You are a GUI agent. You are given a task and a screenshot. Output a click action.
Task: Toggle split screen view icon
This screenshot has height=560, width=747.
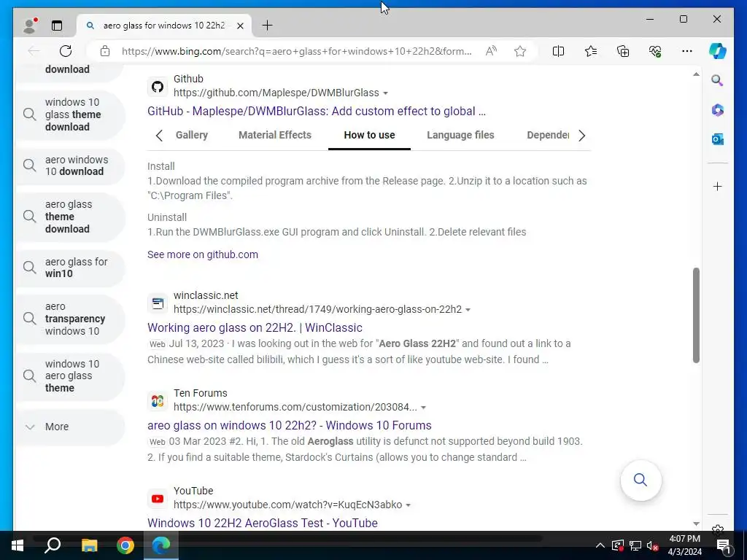[558, 51]
